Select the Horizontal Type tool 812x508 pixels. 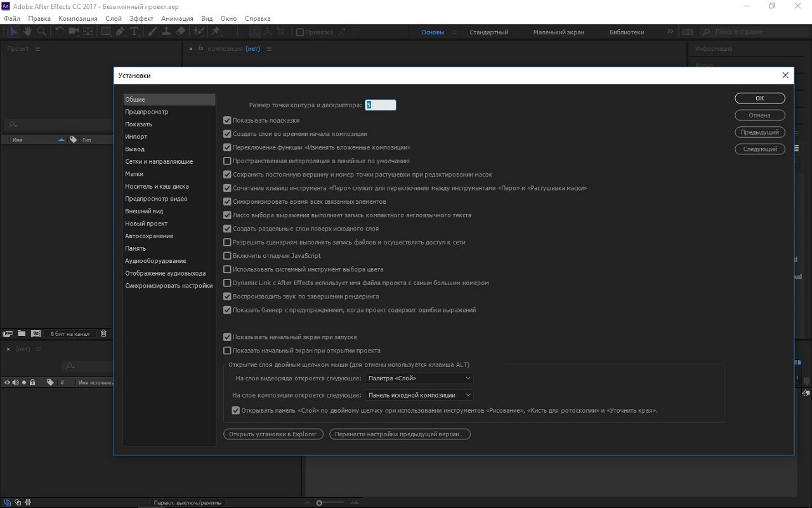[x=134, y=32]
